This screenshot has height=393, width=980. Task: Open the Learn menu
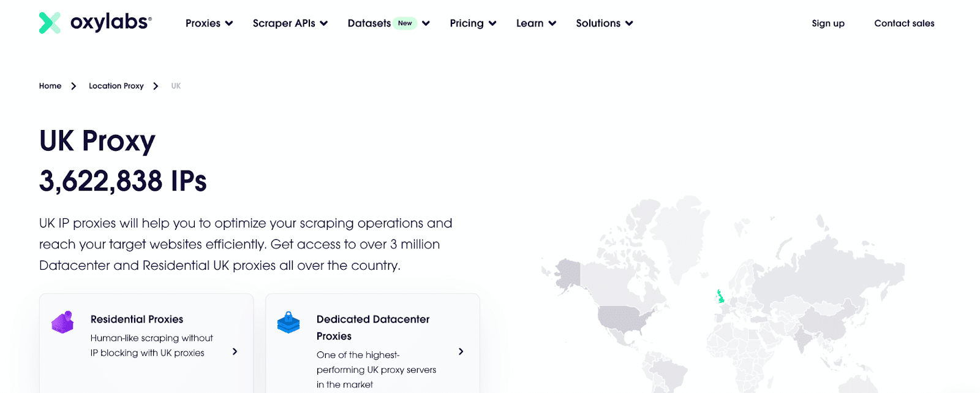click(535, 23)
